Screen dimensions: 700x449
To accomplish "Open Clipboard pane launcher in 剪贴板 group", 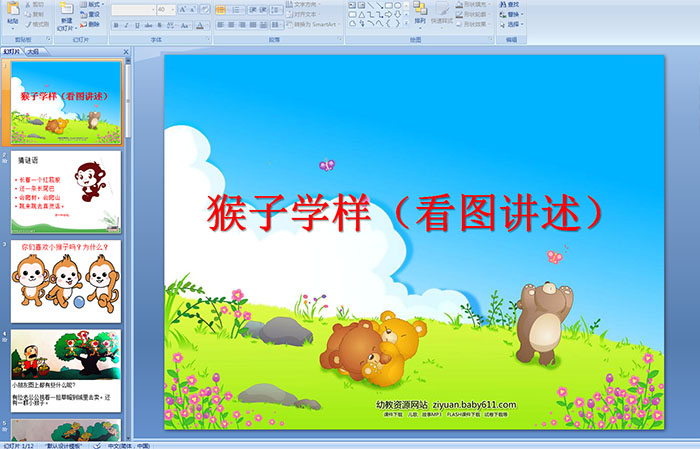I will (x=49, y=40).
